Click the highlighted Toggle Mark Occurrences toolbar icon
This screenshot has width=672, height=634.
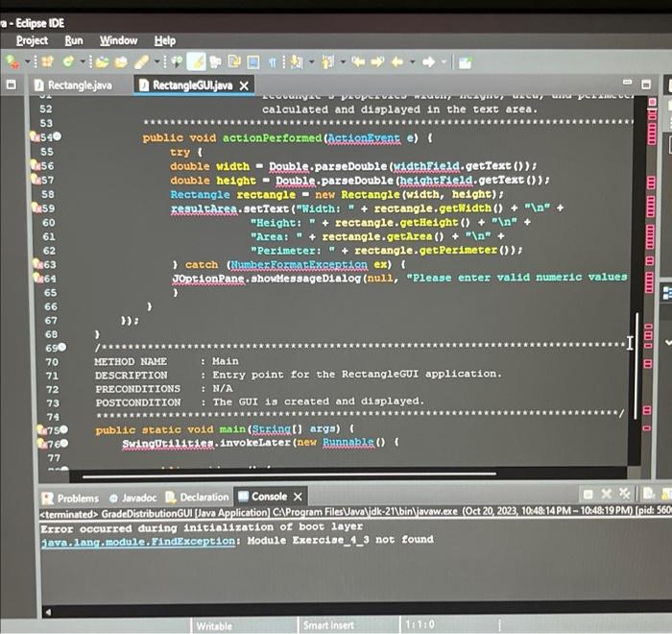[196, 61]
